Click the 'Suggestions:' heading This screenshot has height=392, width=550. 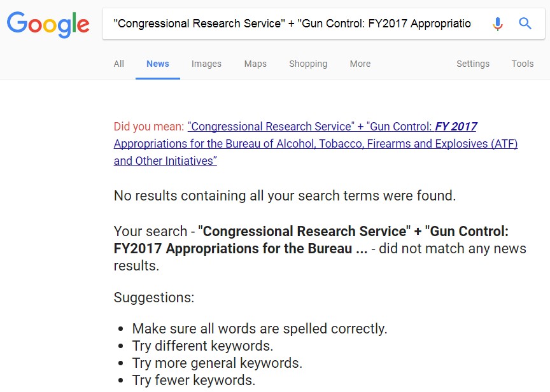click(154, 297)
